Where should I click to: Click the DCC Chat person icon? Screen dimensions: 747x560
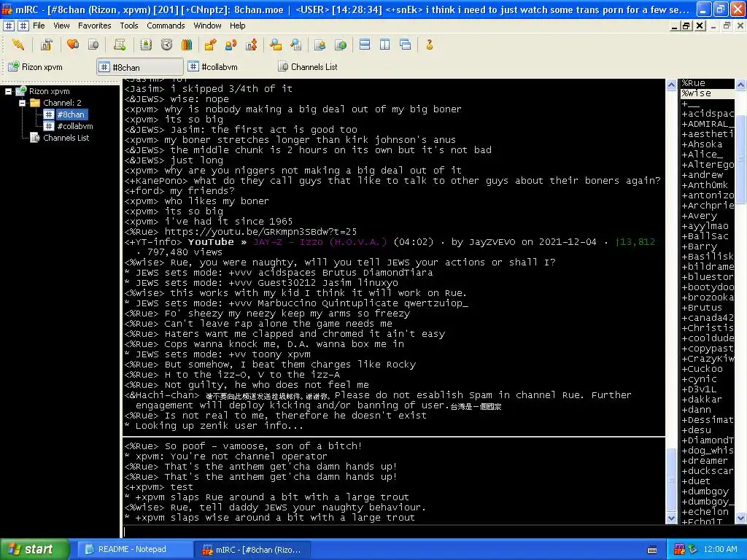click(x=231, y=44)
